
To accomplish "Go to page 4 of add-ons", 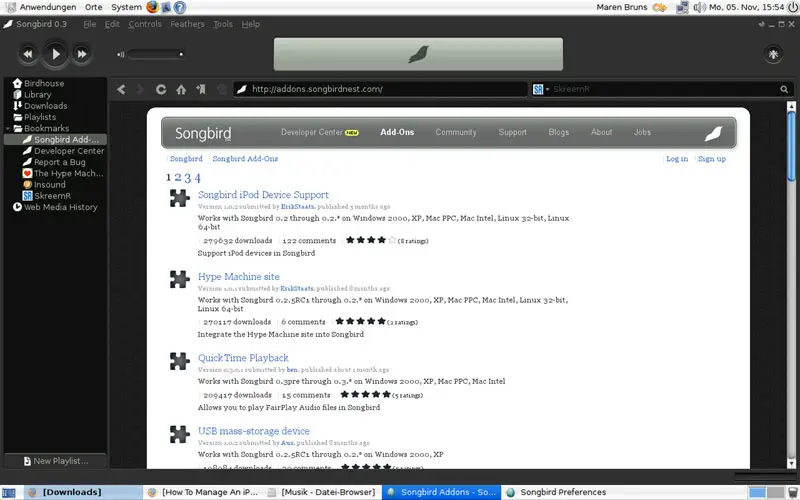I will [197, 178].
